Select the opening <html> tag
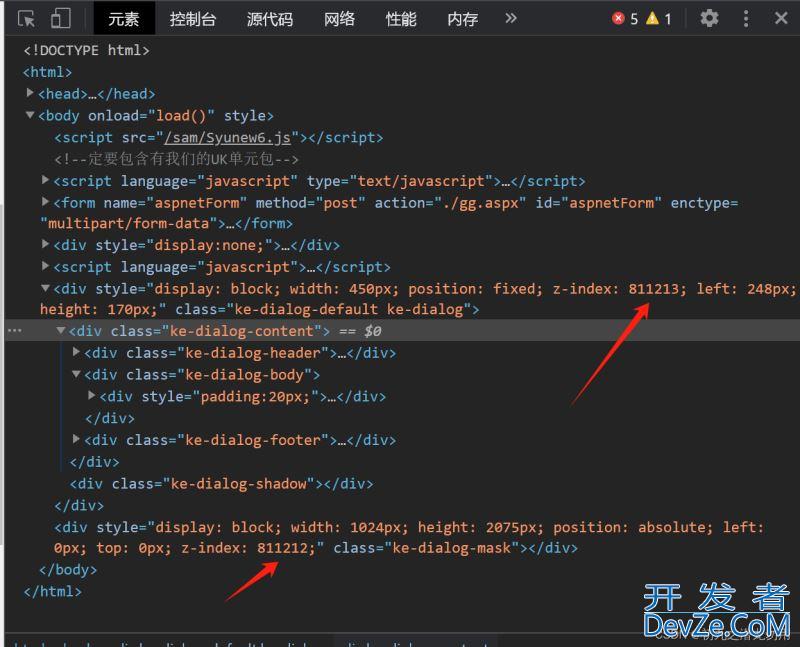Viewport: 800px width, 647px height. click(x=47, y=72)
